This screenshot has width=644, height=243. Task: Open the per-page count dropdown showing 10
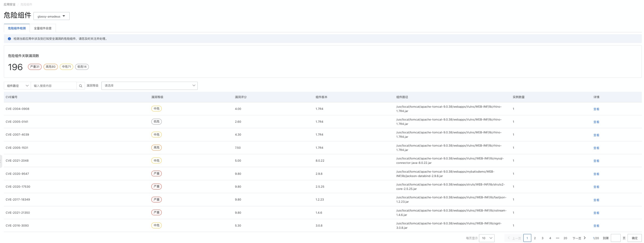coord(487,238)
